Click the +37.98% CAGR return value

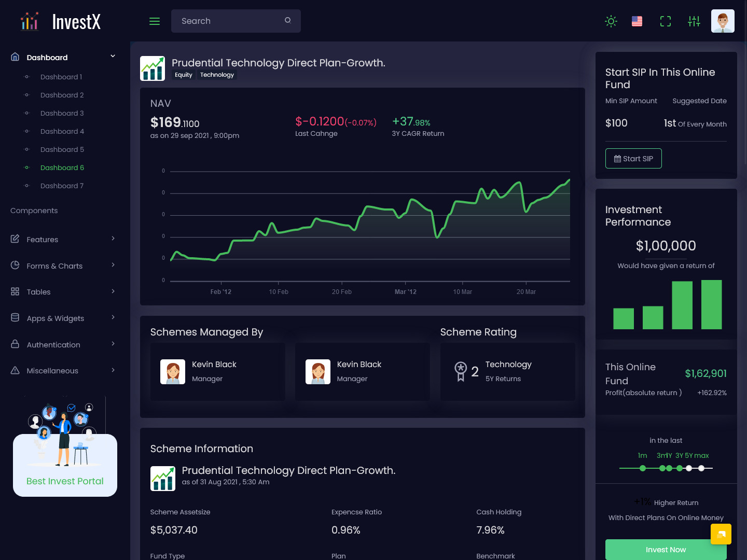(x=411, y=121)
